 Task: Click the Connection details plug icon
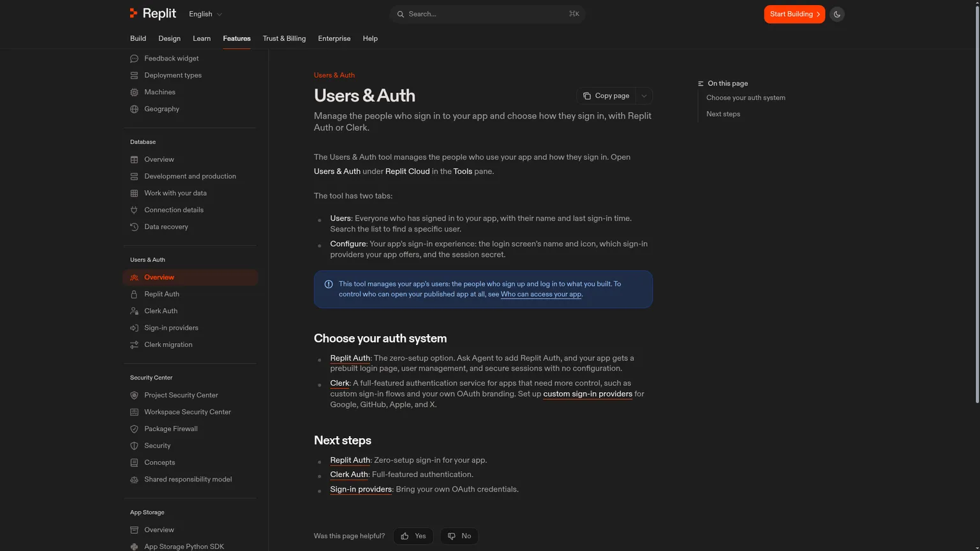pos(134,210)
